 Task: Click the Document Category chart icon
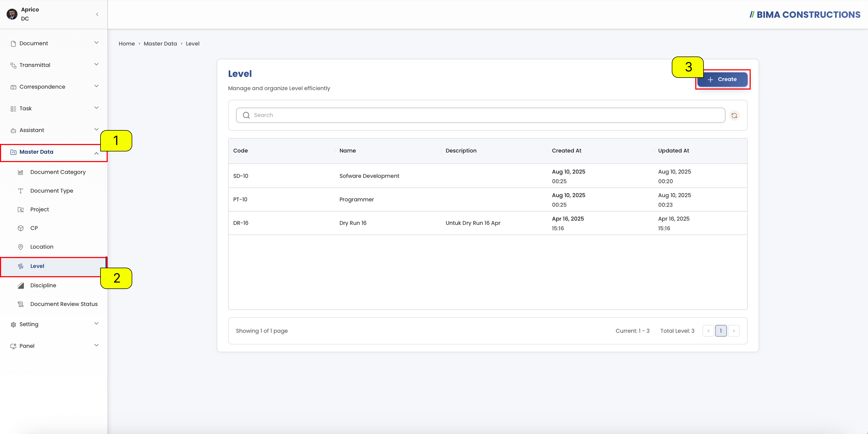coord(21,172)
